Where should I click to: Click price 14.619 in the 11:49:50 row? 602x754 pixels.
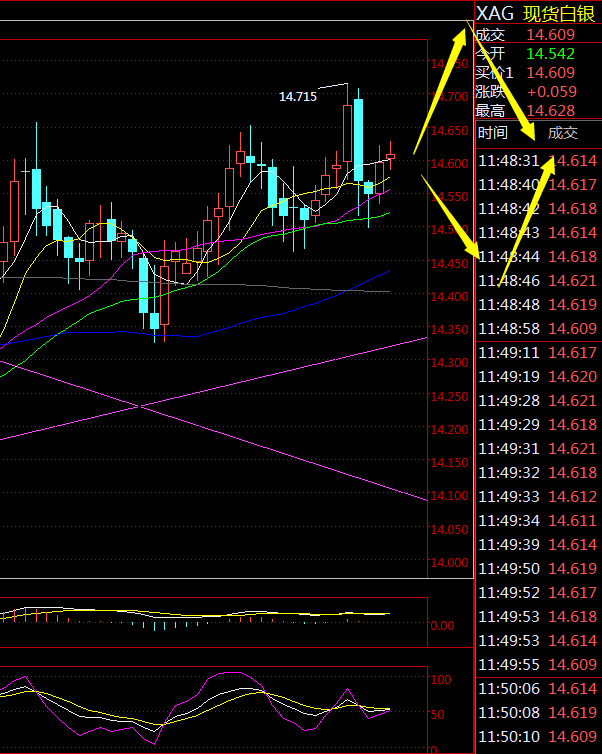coord(573,568)
